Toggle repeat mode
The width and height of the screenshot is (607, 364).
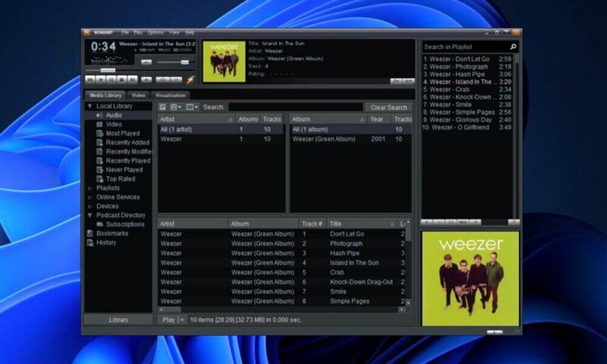pyautogui.click(x=177, y=79)
